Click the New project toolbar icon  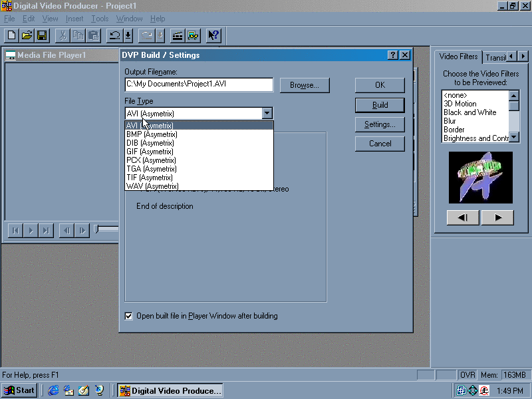pos(11,35)
